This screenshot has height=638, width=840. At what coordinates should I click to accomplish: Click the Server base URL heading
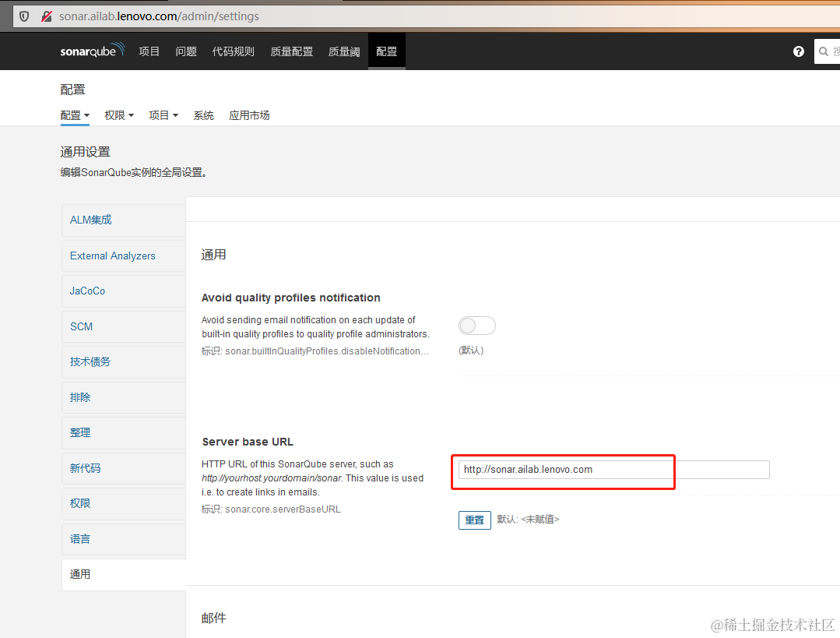(248, 442)
